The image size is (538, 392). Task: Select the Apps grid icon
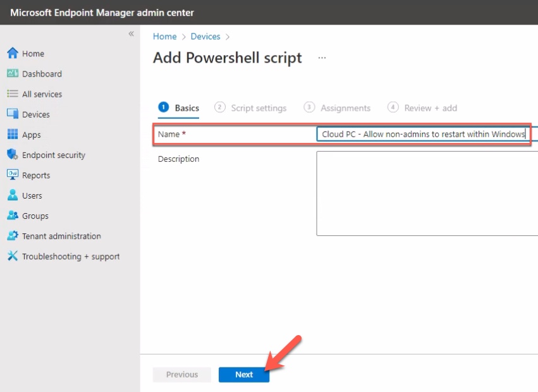[x=13, y=134]
